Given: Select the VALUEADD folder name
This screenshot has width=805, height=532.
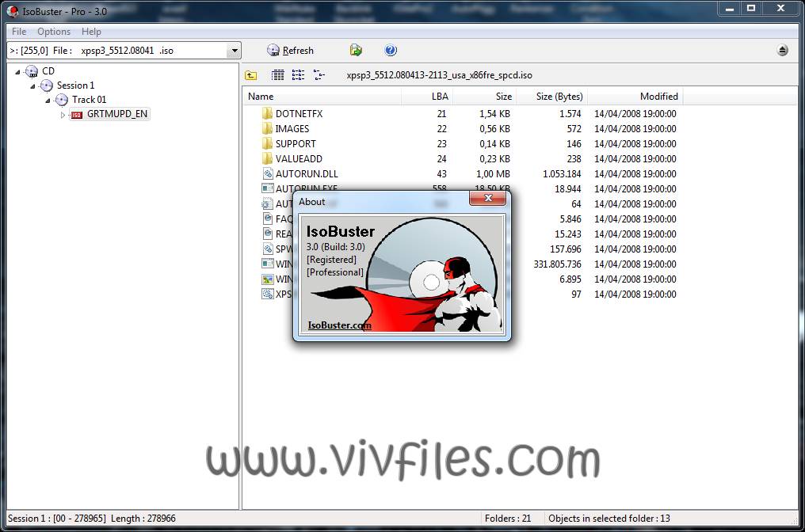Looking at the screenshot, I should [x=299, y=158].
